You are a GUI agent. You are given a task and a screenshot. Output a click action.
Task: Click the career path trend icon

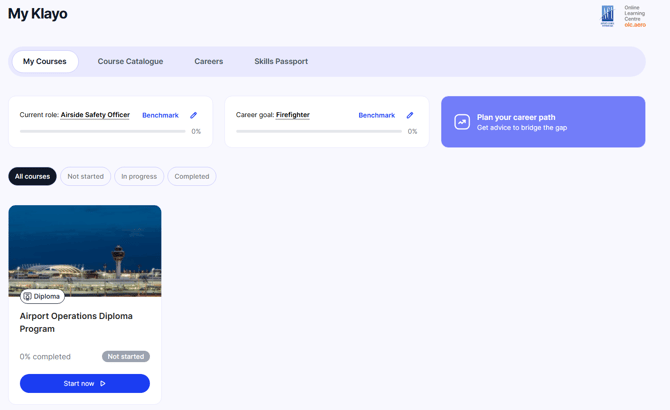[x=462, y=122]
